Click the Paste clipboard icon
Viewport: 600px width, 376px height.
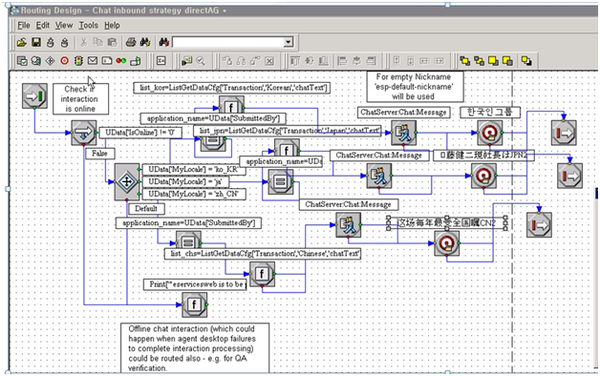(x=112, y=42)
